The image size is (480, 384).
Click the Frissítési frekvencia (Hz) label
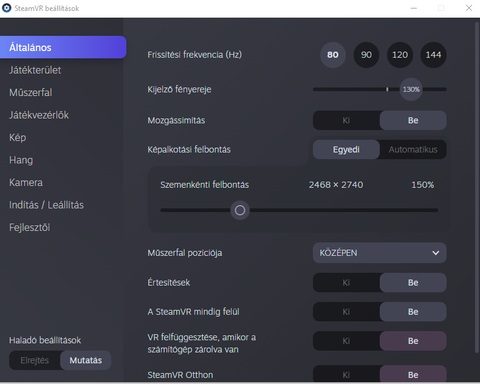[x=195, y=55]
